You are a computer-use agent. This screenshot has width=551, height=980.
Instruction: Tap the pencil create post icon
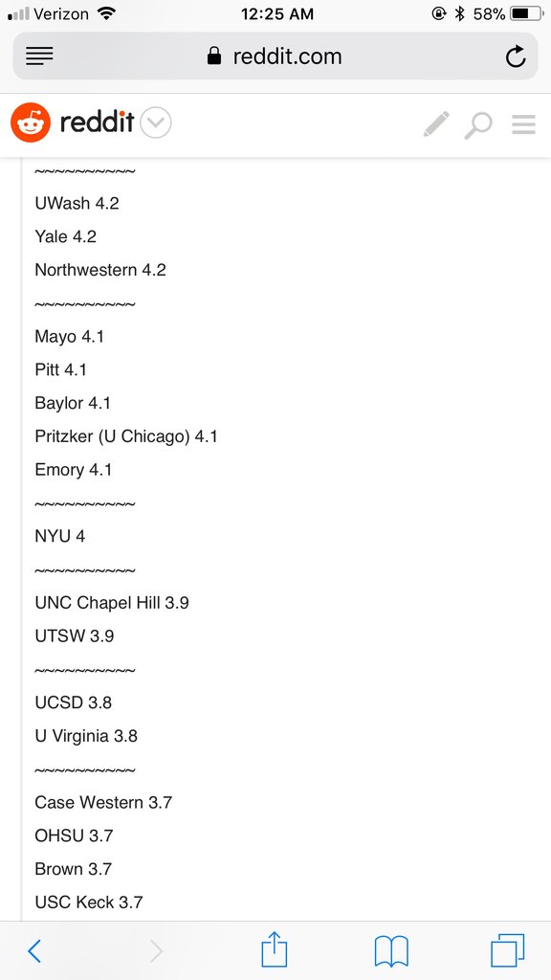[x=436, y=123]
